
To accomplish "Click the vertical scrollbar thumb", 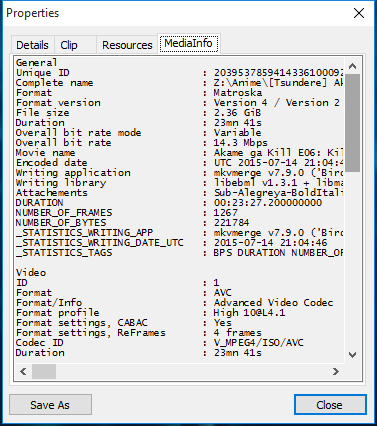I will (352, 123).
